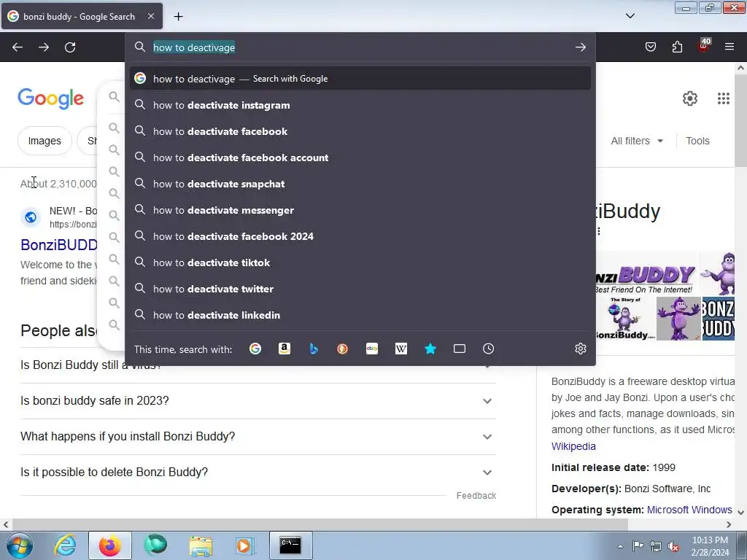List all tabs with the chevron
The image size is (747, 560).
click(x=630, y=16)
